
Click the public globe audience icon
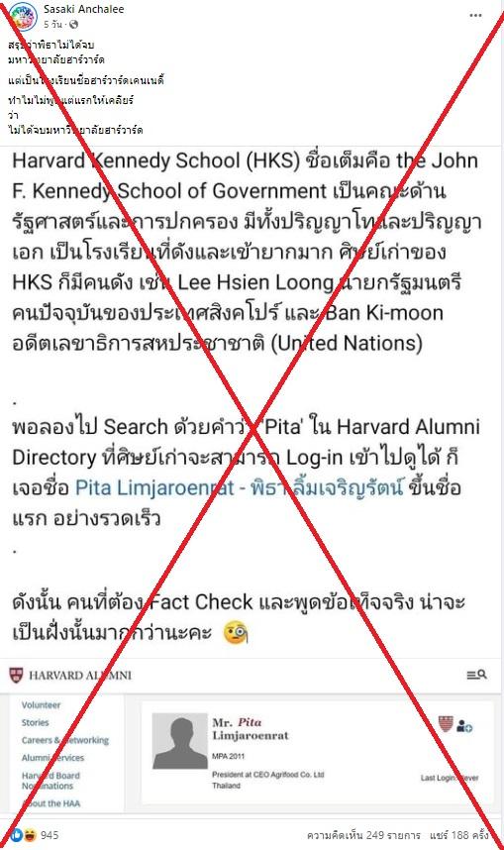coord(74,24)
